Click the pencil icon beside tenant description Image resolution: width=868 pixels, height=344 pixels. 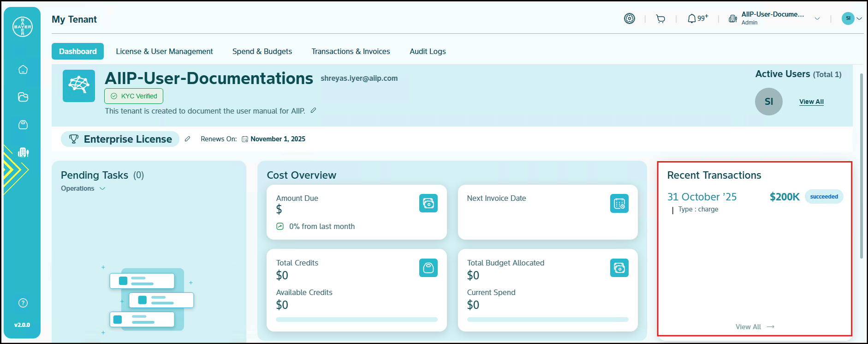313,110
